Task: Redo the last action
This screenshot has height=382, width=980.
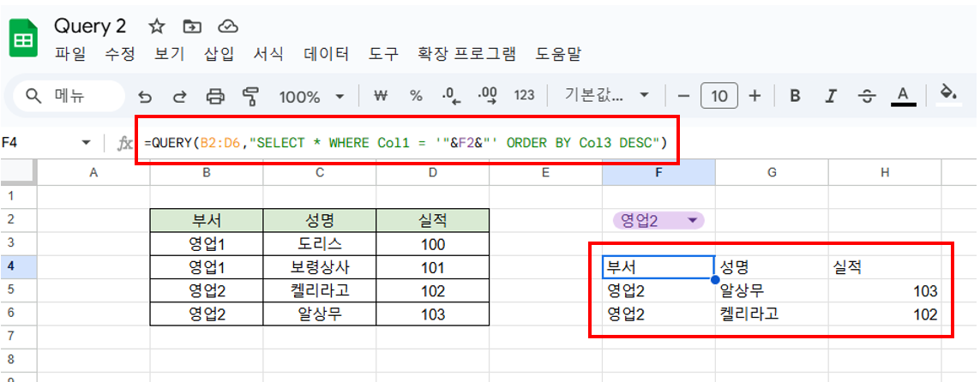Action: click(x=180, y=96)
